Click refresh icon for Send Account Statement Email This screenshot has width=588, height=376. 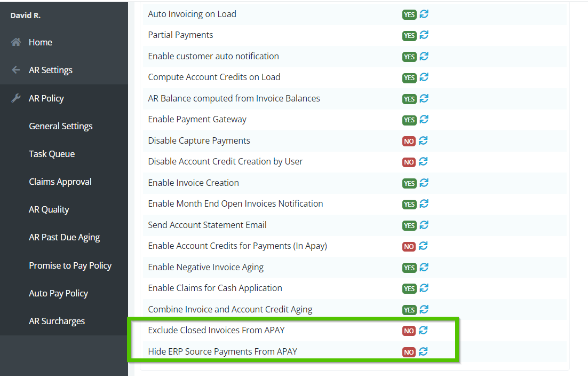point(424,225)
